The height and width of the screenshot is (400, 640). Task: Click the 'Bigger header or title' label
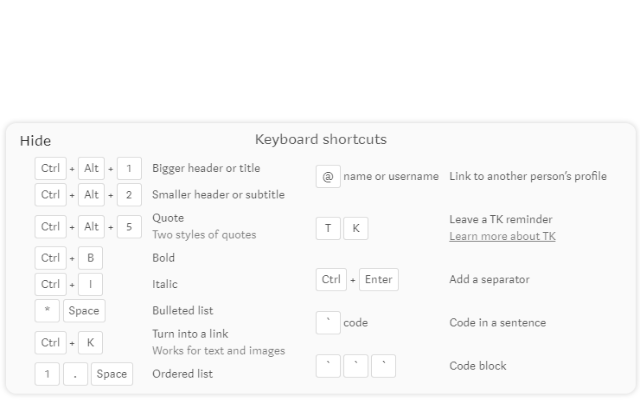coord(206,168)
